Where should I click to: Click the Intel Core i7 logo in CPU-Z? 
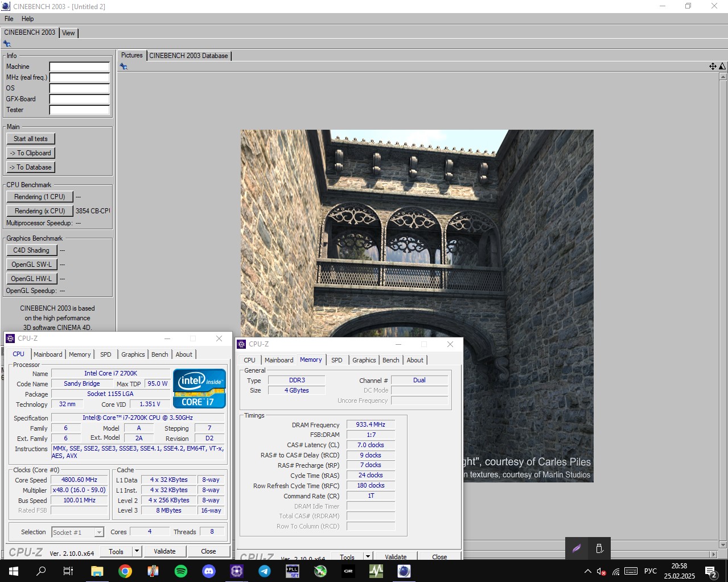199,389
